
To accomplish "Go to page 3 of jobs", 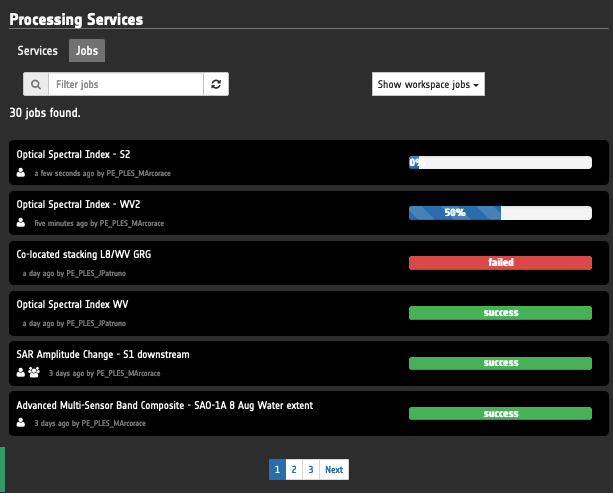I will pos(310,469).
